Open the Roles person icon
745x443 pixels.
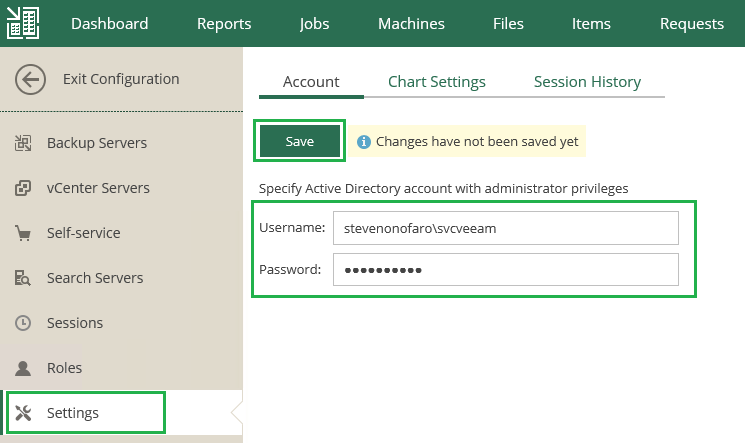tap(23, 368)
